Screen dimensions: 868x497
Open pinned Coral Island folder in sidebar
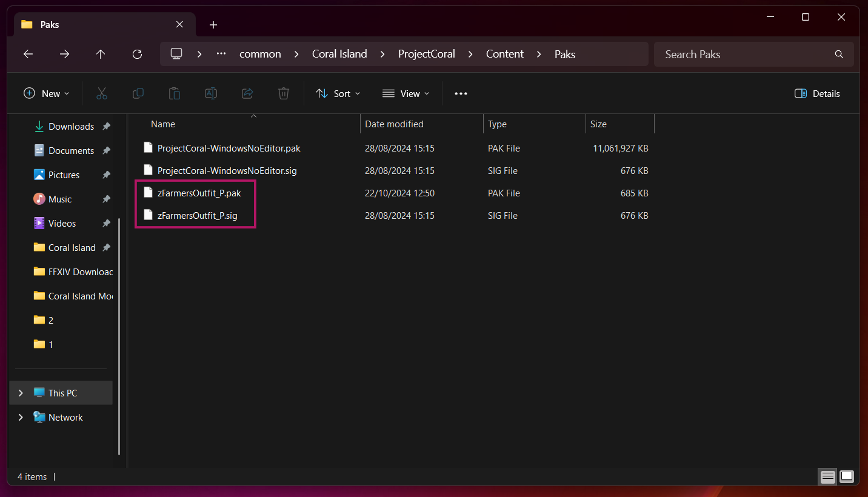[72, 247]
